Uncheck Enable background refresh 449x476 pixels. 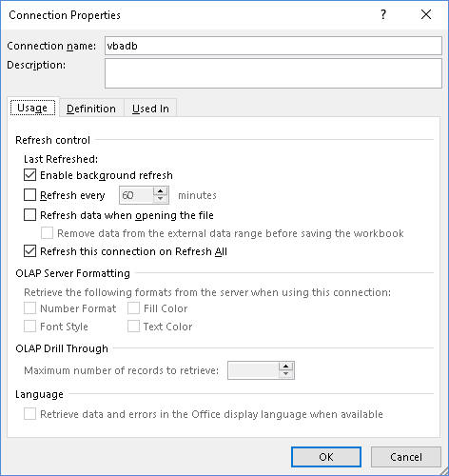[x=29, y=175]
